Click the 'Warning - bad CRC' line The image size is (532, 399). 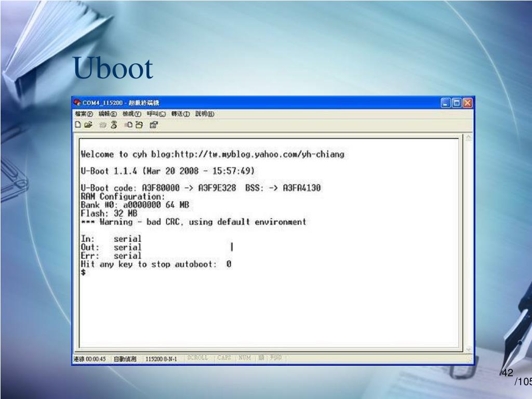(193, 222)
